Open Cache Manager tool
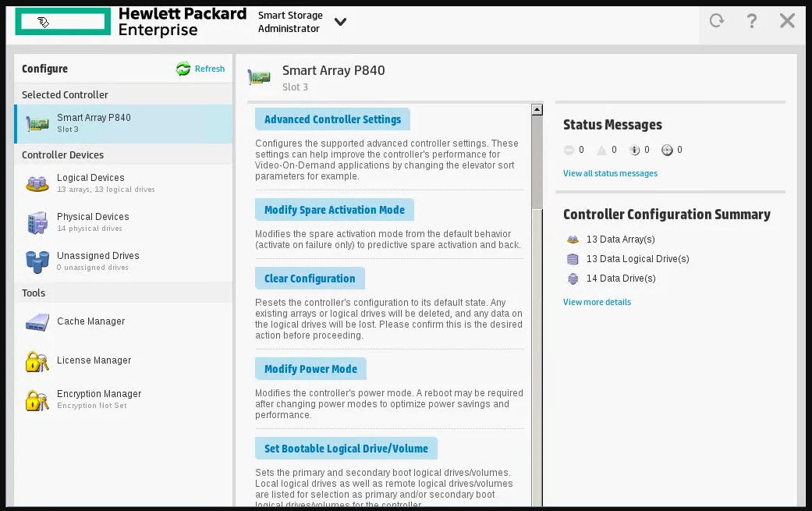812x511 pixels. tap(124, 321)
